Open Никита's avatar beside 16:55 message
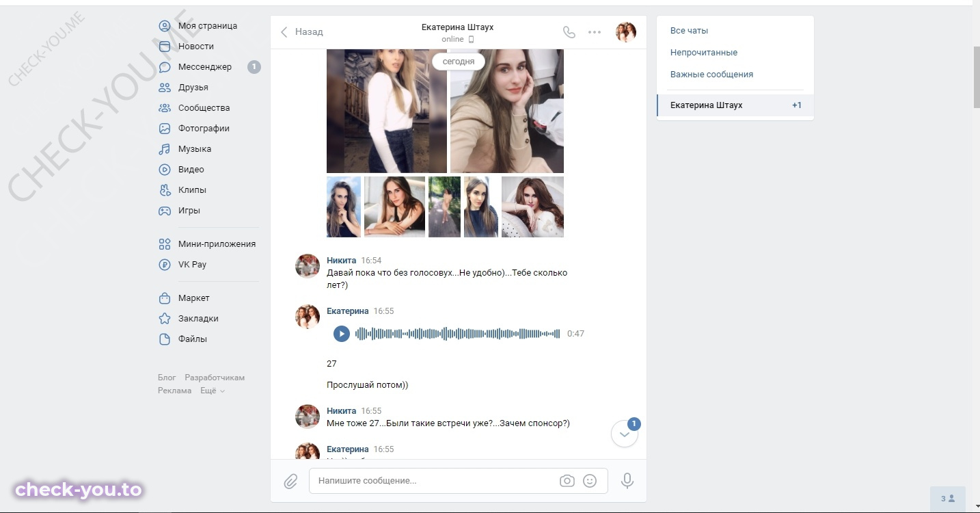 308,417
